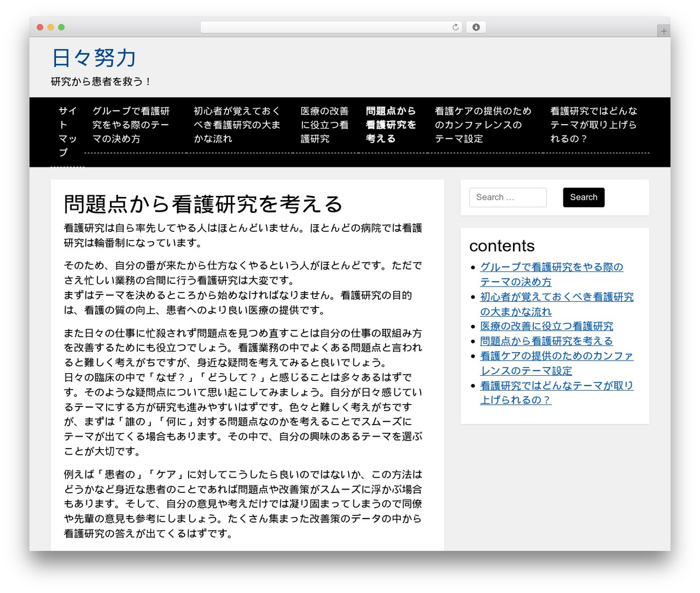The height and width of the screenshot is (593, 700).
Task: Click the browser download arrow icon
Action: tap(476, 27)
